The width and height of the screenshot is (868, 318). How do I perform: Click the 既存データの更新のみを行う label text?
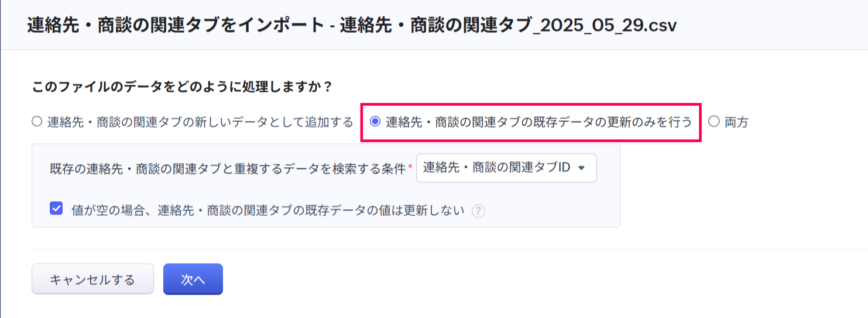(x=538, y=122)
